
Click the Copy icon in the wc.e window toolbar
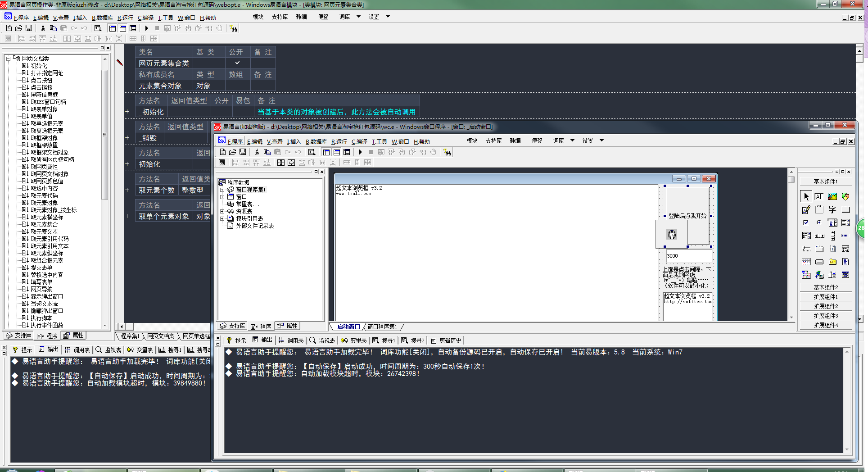tap(267, 152)
